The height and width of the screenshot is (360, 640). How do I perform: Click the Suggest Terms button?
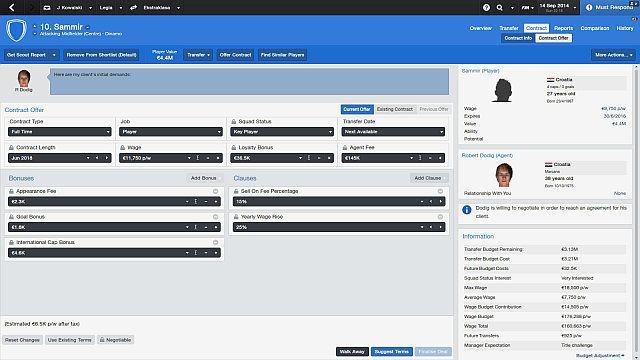point(392,351)
